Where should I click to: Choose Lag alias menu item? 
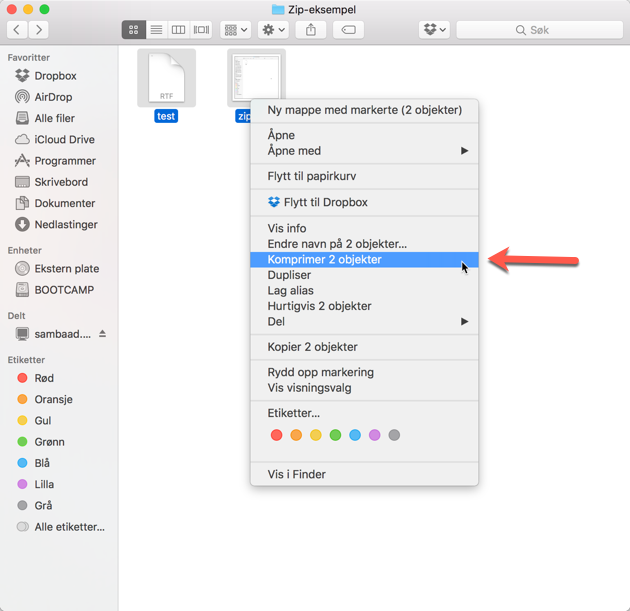(x=364, y=290)
